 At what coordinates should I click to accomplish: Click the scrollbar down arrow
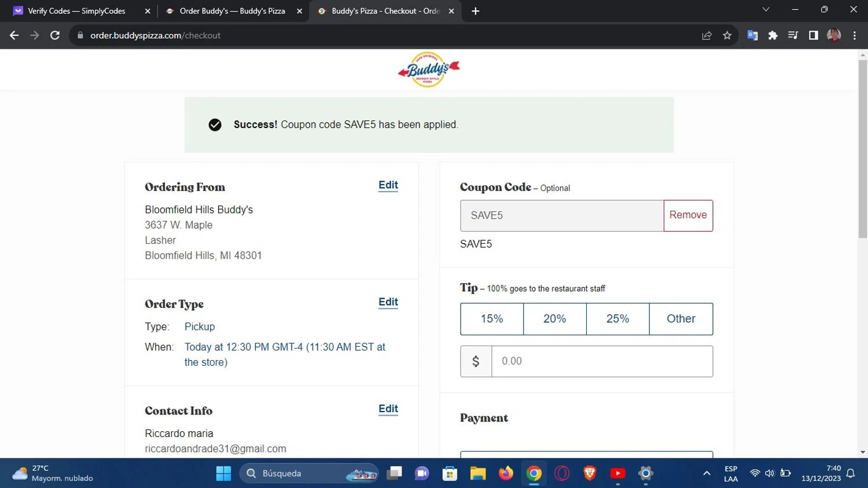[x=863, y=453]
